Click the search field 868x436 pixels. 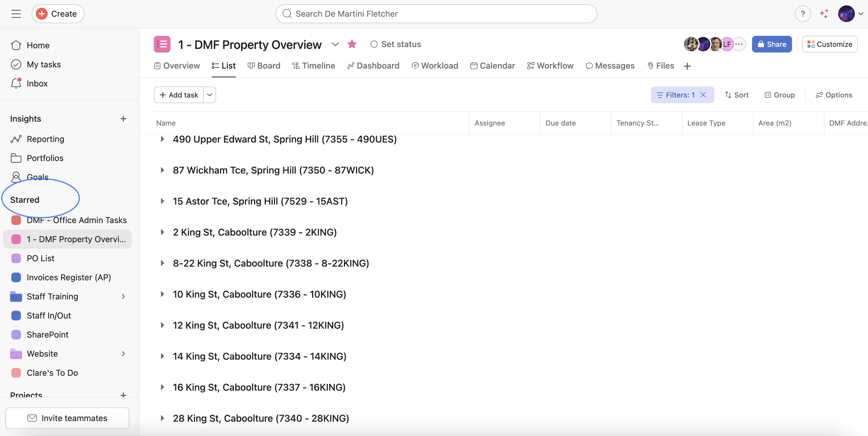(436, 14)
